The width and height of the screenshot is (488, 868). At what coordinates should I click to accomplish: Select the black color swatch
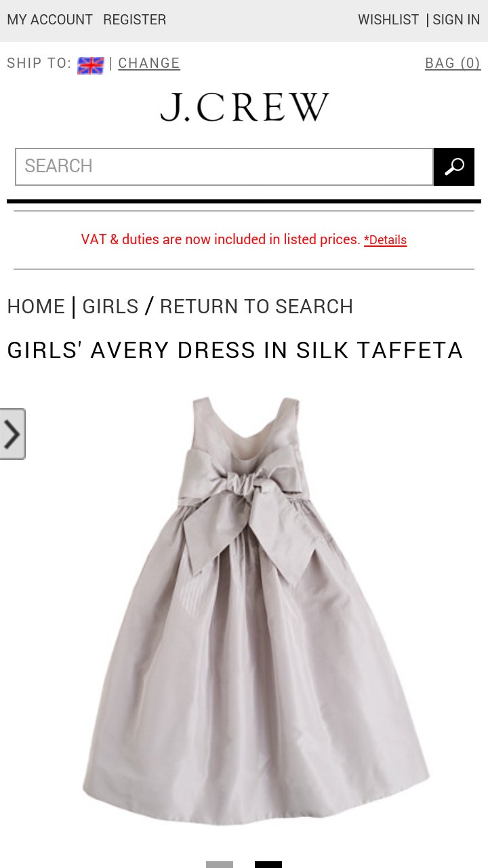pos(268,865)
